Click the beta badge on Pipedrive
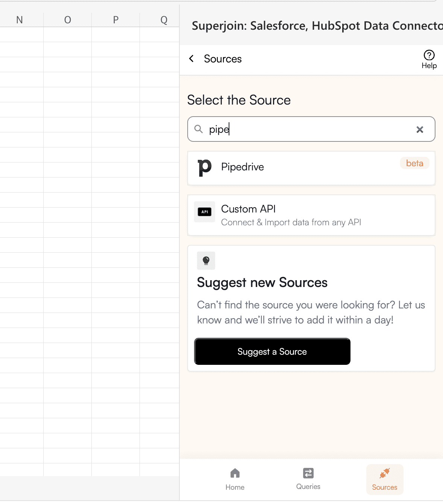443x504 pixels. [x=415, y=163]
